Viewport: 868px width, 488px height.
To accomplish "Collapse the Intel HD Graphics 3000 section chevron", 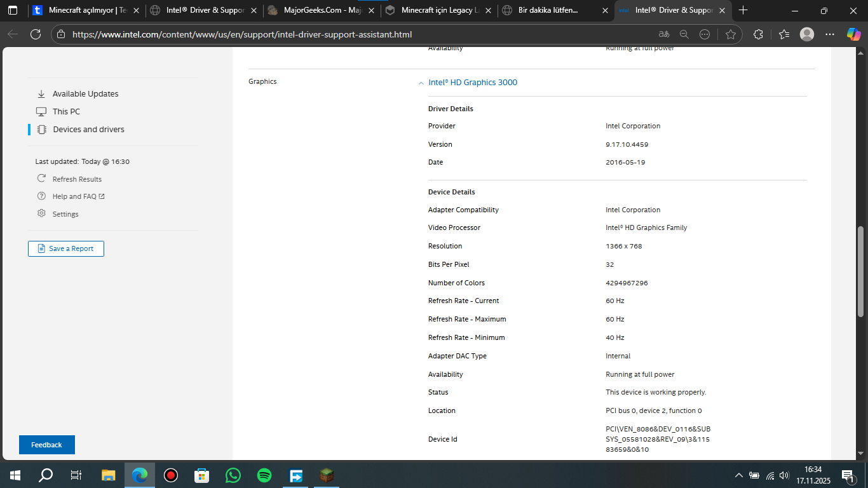I will 421,83.
